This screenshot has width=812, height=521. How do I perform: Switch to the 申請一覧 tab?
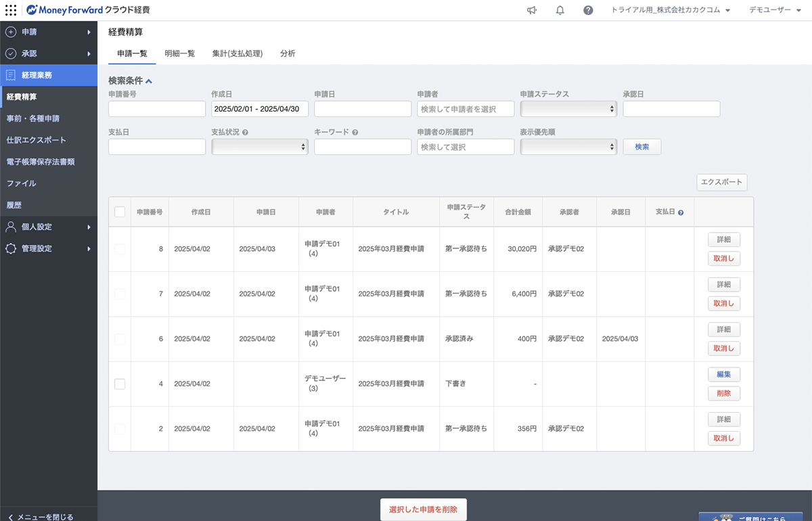(132, 53)
